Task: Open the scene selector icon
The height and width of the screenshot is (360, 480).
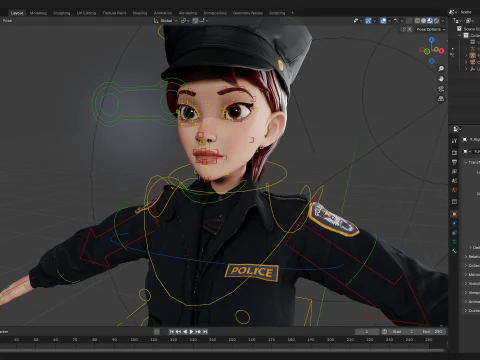Action: (x=452, y=12)
